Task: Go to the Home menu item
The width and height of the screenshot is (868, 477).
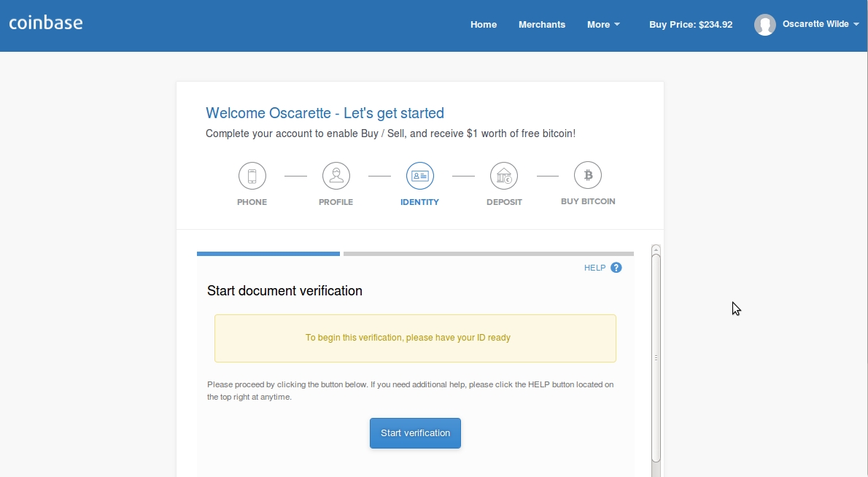Action: (484, 24)
